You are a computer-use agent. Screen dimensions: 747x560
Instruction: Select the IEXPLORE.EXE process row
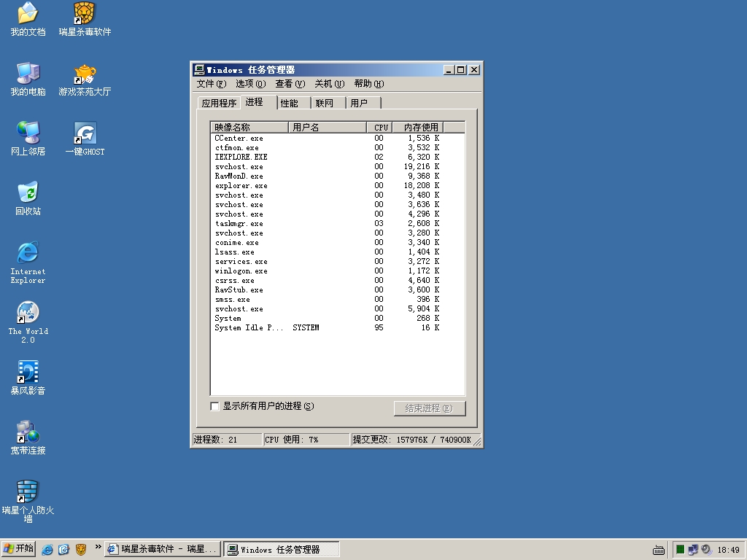(338, 157)
